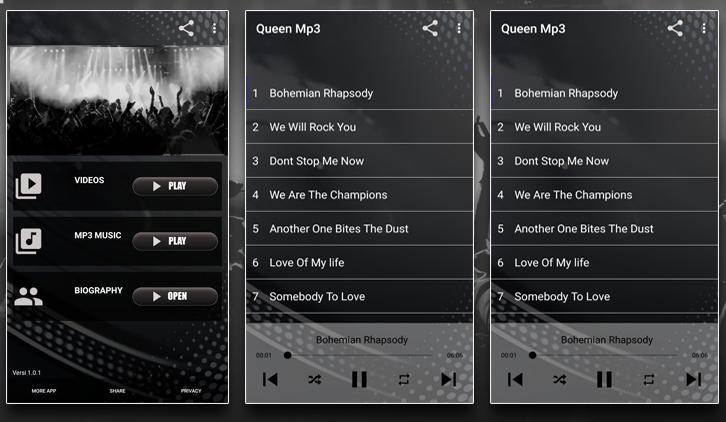The width and height of the screenshot is (726, 422).
Task: Tap now-playing title in right player
Action: point(607,340)
